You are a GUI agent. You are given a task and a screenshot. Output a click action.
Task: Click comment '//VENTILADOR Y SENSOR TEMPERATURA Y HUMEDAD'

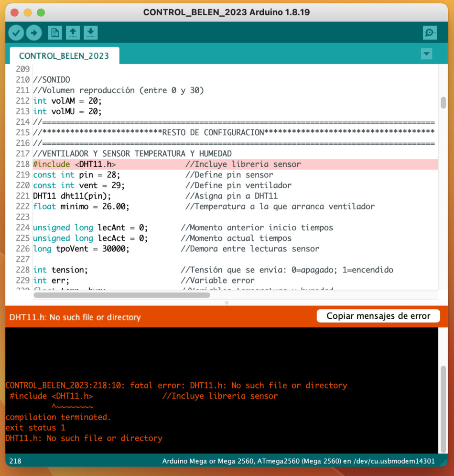pyautogui.click(x=132, y=153)
